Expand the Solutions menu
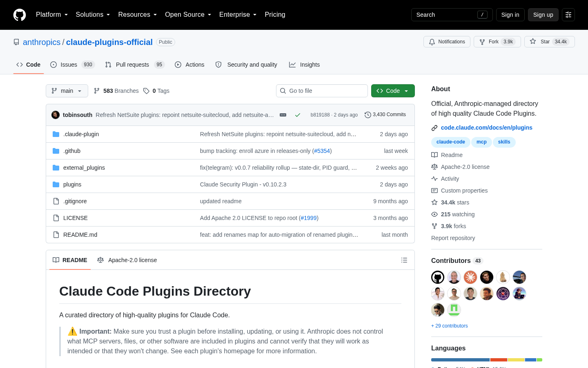Image resolution: width=588 pixels, height=368 pixels. tap(93, 15)
